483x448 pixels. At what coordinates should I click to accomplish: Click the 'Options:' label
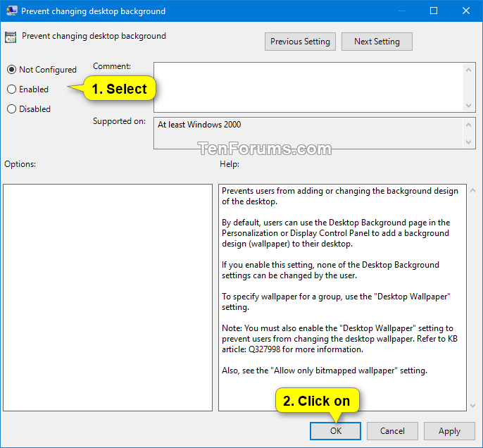[20, 164]
